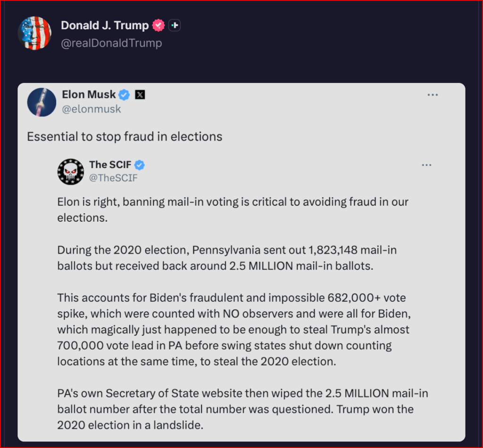The width and height of the screenshot is (483, 448).
Task: Open the Donald J. Trump profile name
Action: coord(105,25)
